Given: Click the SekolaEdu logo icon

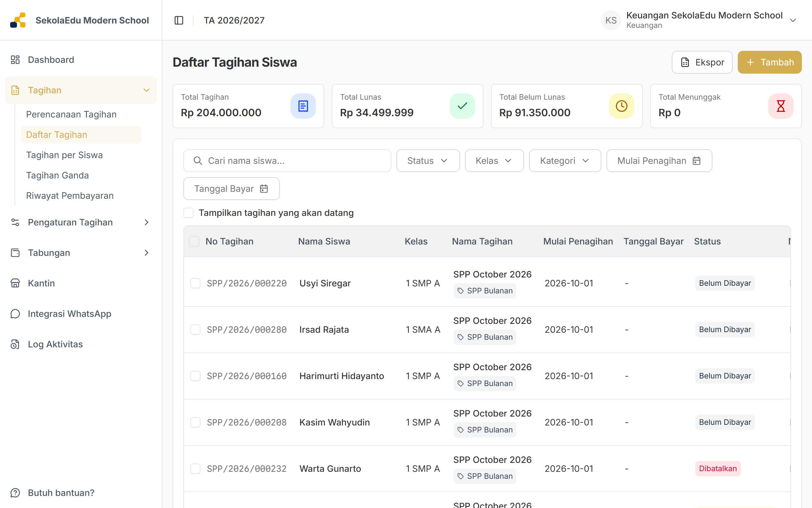Looking at the screenshot, I should click(x=18, y=20).
